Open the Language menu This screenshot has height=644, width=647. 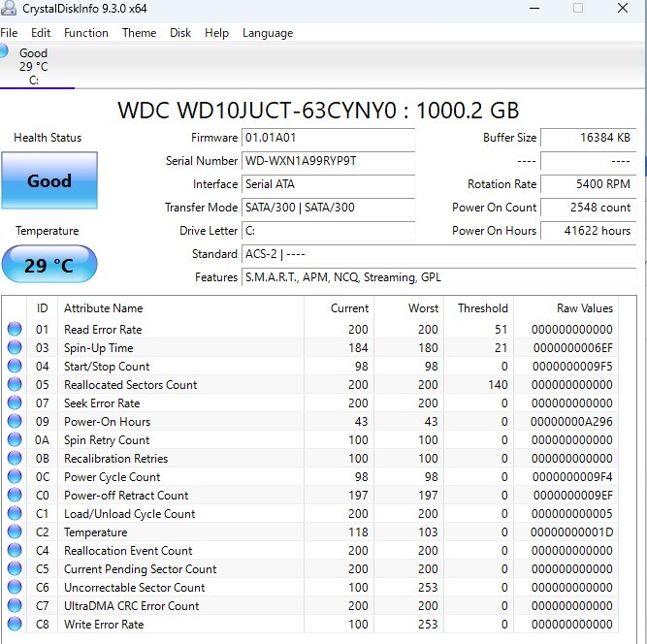[268, 33]
